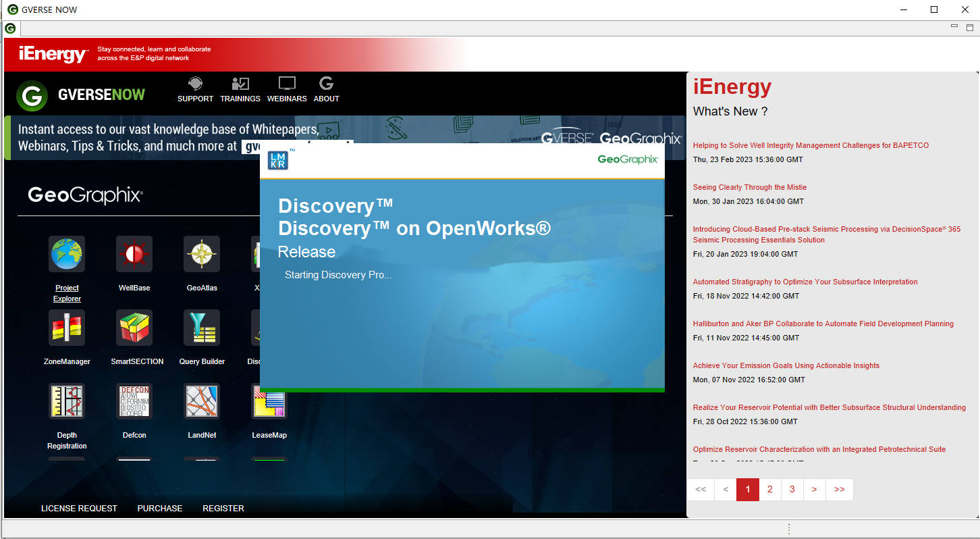The width and height of the screenshot is (980, 539).
Task: Start LandNet from its map icon
Action: [202, 401]
